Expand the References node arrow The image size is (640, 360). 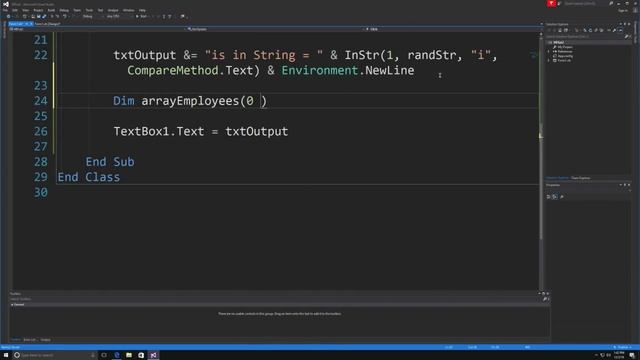pos(549,51)
